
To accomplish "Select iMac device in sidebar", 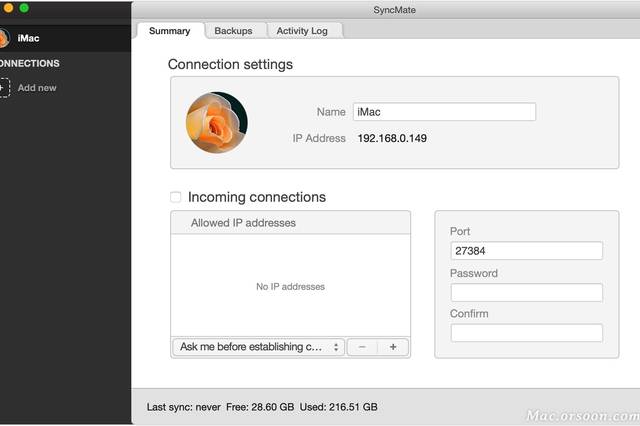I will coord(65,38).
